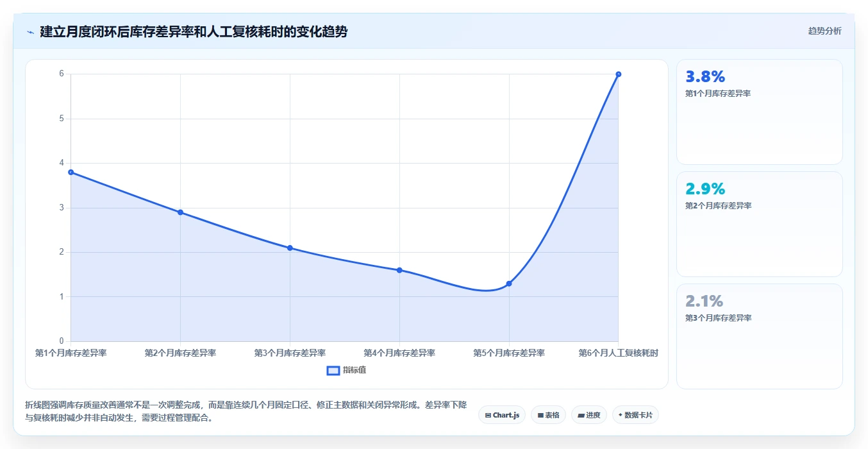The width and height of the screenshot is (868, 449).
Task: Select the Chart.js tag
Action: tap(502, 415)
